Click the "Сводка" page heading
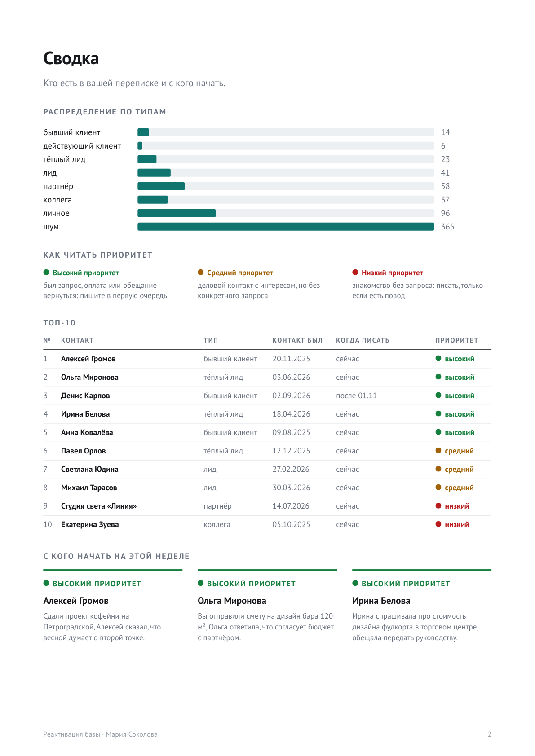 pos(71,59)
